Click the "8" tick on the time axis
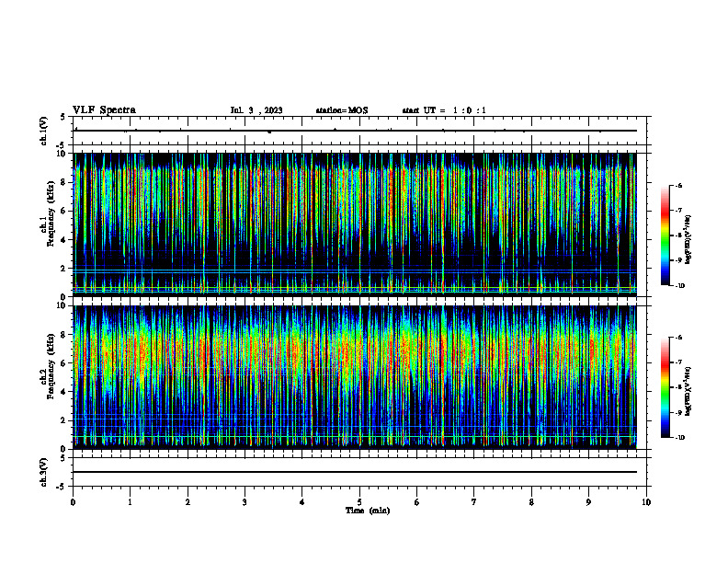The image size is (728, 563). pos(531,502)
